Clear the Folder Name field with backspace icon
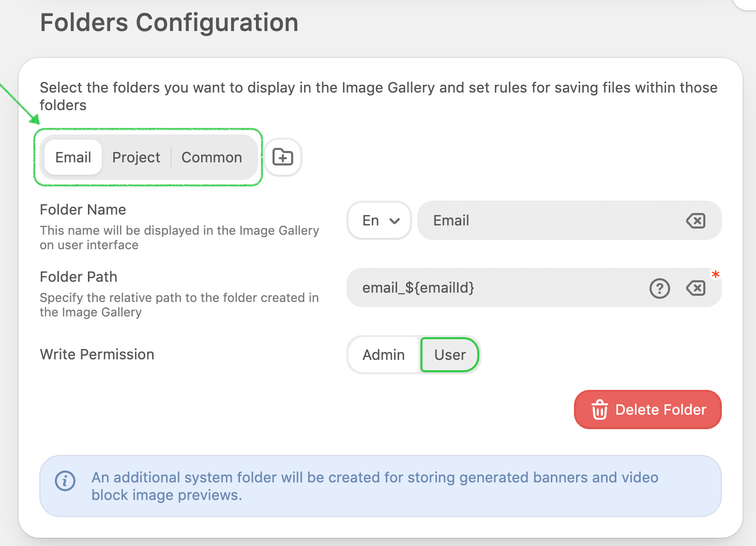 tap(695, 221)
